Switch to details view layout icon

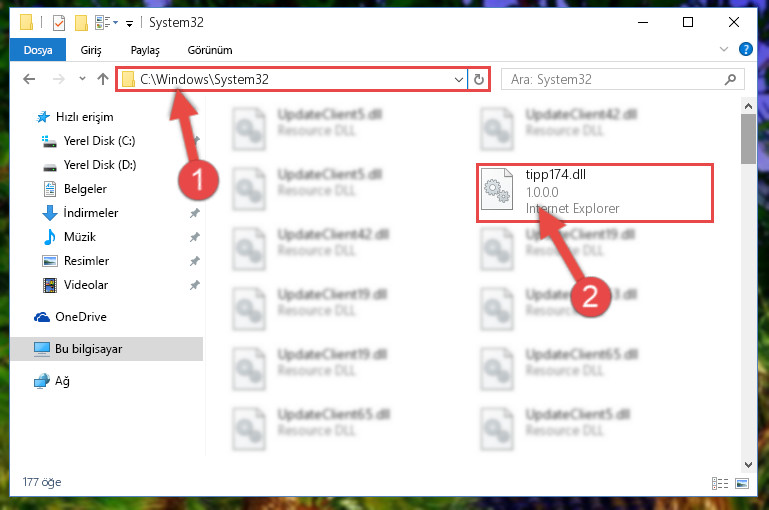tap(719, 484)
